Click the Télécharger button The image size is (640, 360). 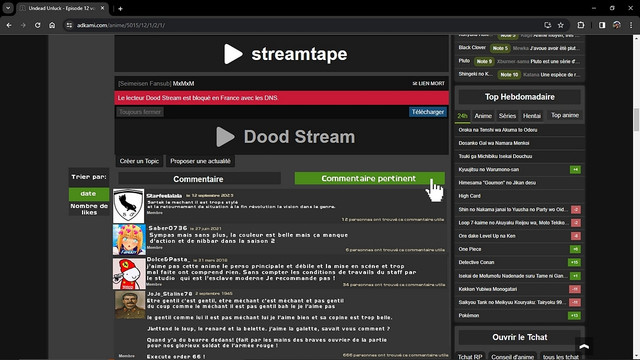coord(428,112)
